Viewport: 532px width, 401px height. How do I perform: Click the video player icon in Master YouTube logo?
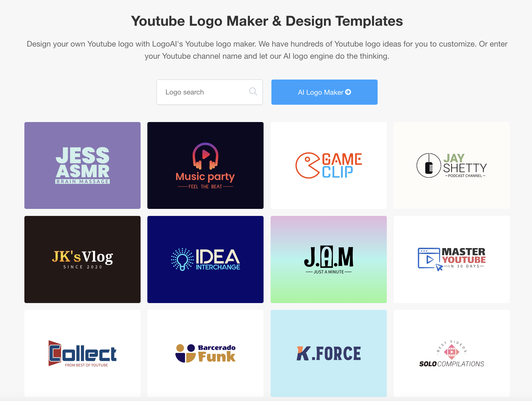coord(429,259)
